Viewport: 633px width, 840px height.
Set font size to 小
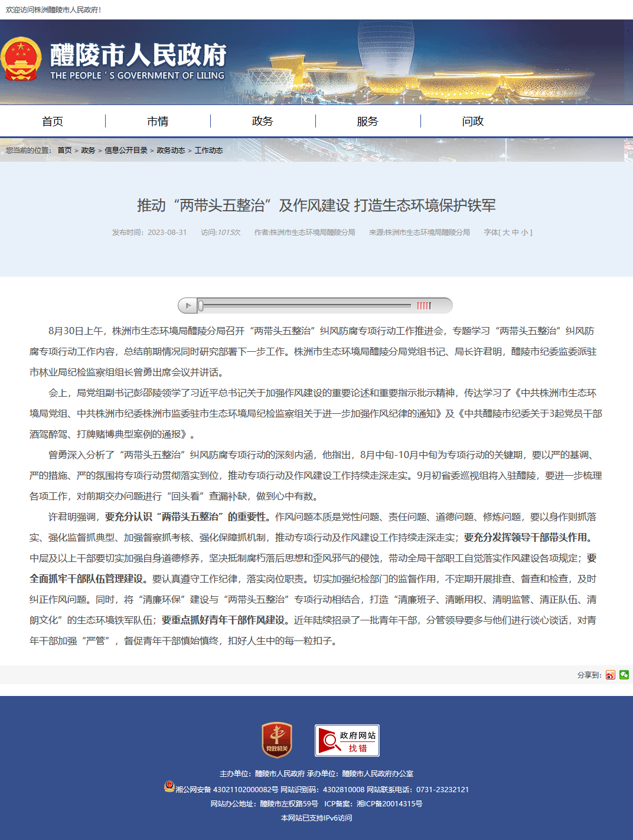click(524, 233)
